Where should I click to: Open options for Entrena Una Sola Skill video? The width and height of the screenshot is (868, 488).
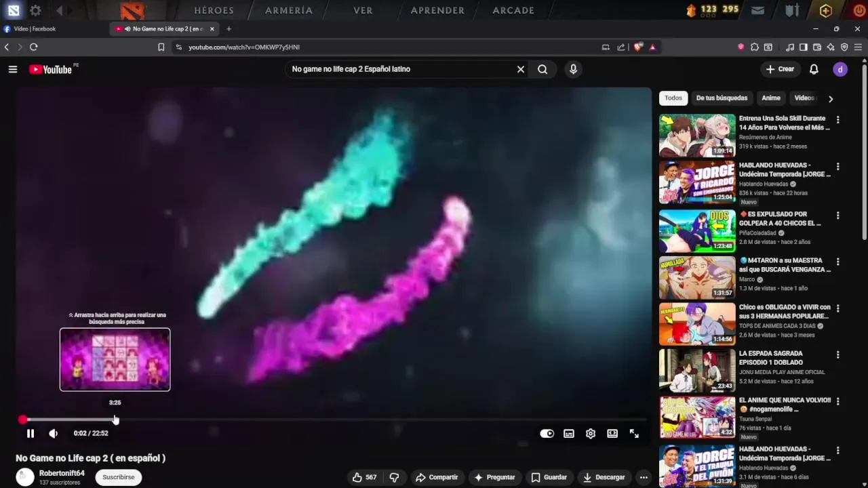[x=838, y=120]
